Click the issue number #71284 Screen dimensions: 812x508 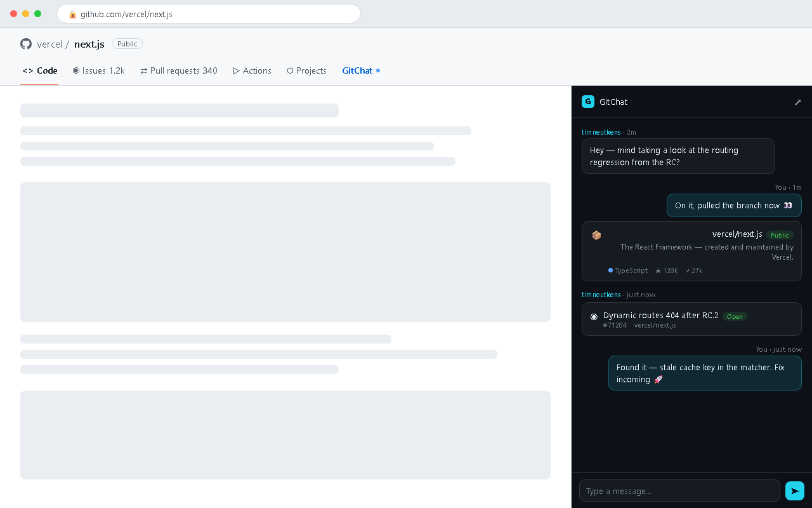(615, 325)
